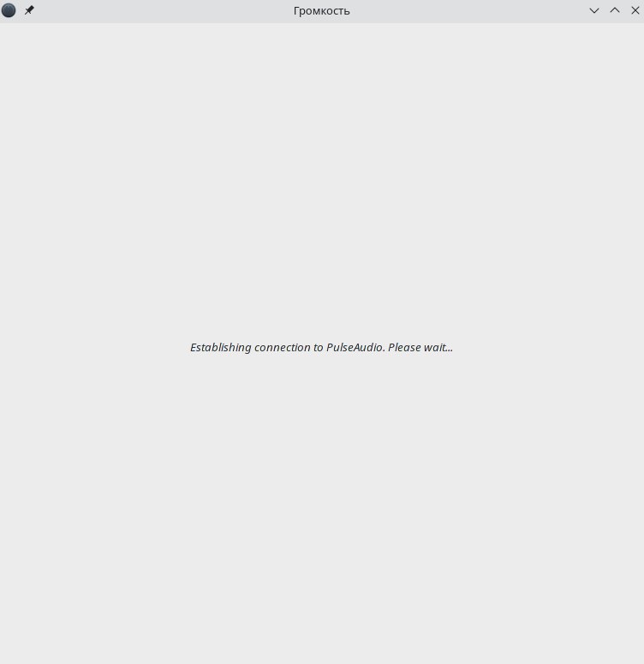Close the Громкость window
Viewport: 644px width, 664px height.
coord(635,10)
